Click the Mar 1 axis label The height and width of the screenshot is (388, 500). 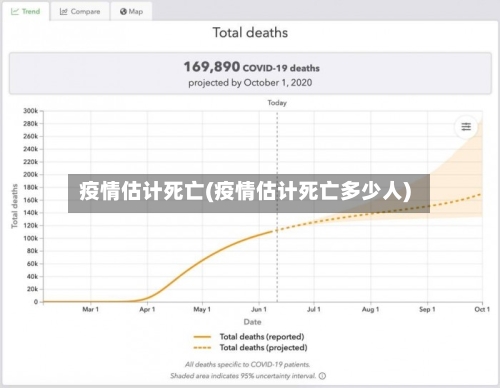pyautogui.click(x=91, y=310)
